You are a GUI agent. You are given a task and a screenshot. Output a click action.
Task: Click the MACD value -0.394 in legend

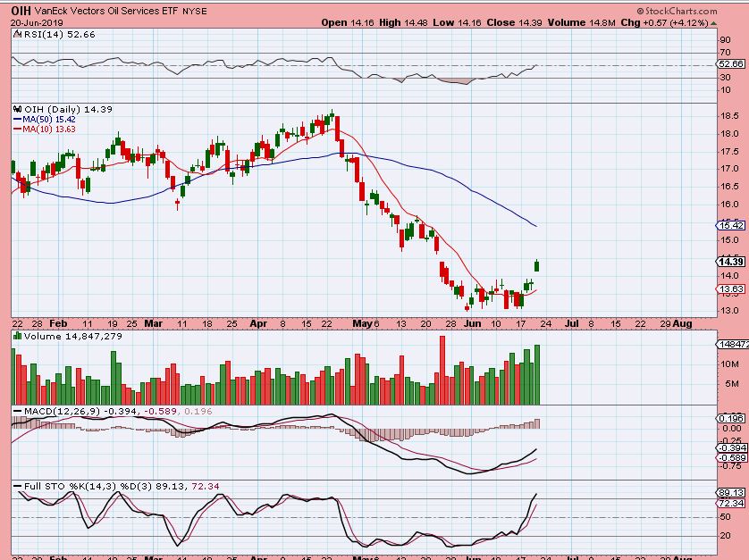pyautogui.click(x=121, y=411)
